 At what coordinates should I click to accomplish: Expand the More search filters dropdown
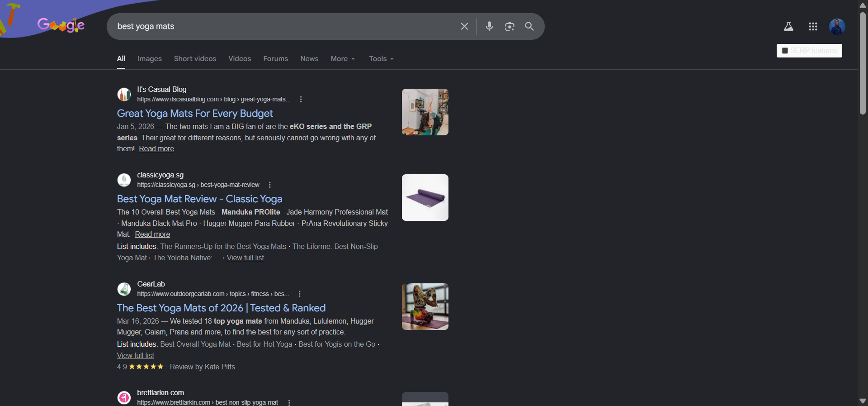click(343, 59)
